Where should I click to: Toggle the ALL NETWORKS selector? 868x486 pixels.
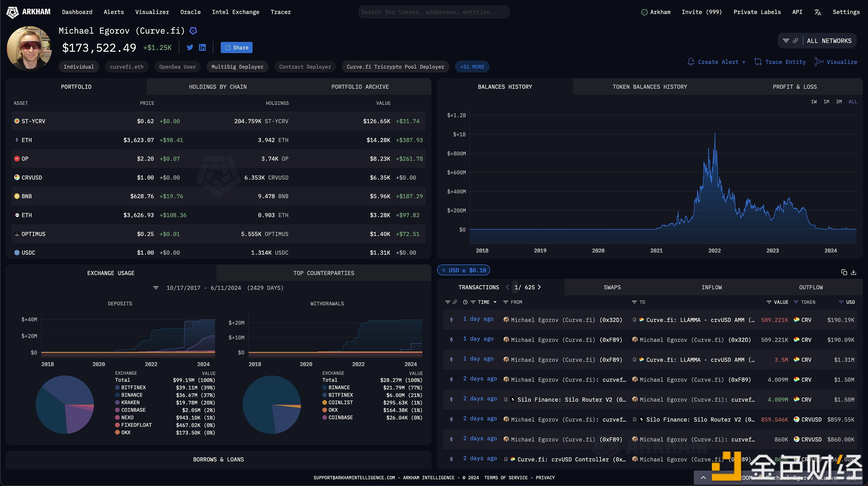click(x=829, y=40)
